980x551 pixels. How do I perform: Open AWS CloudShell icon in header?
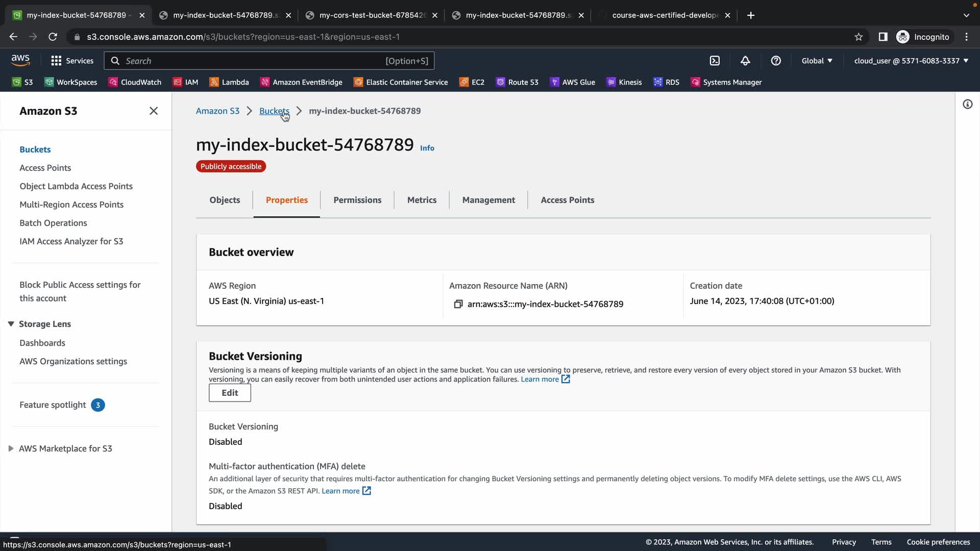pyautogui.click(x=715, y=61)
